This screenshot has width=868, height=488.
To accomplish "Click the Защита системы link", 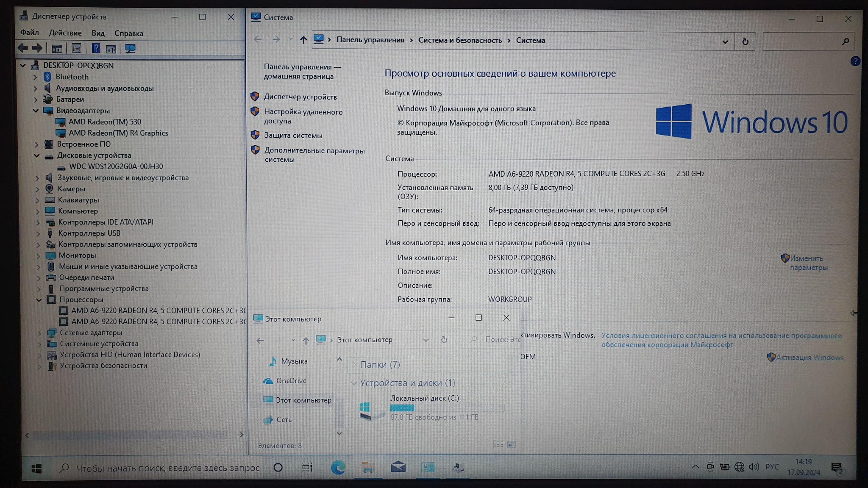I will tap(293, 136).
